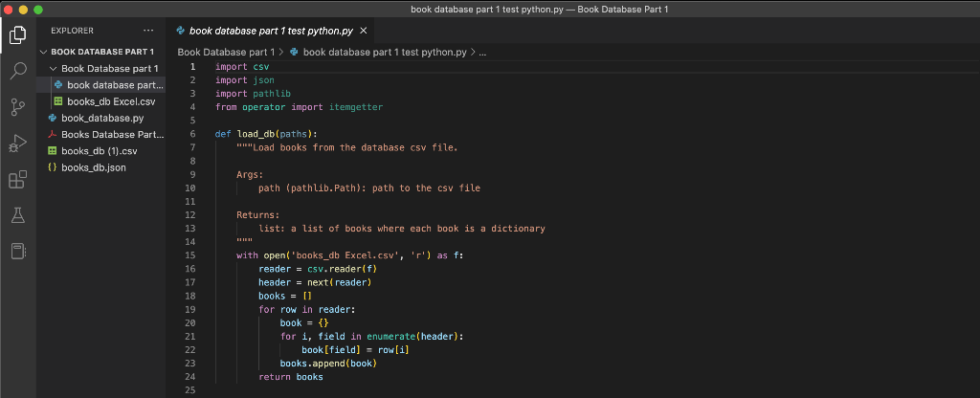
Task: Click line number 19 in the gutter
Action: click(x=190, y=309)
